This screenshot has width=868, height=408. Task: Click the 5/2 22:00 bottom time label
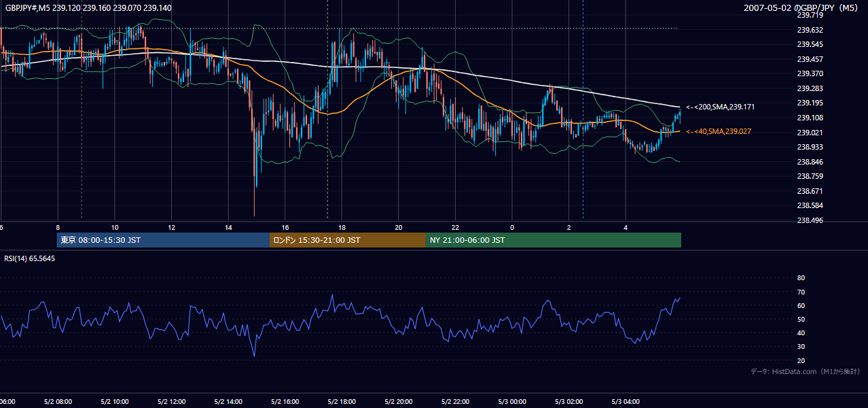[x=456, y=402]
